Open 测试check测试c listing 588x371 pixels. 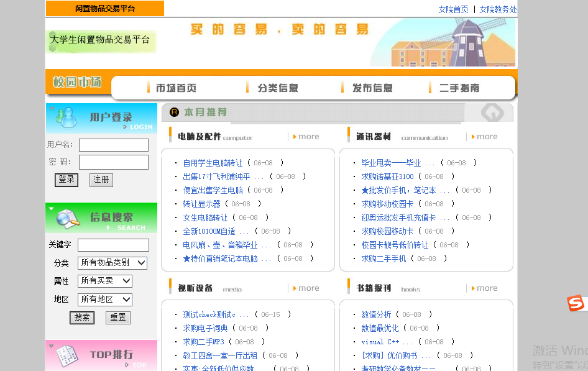click(x=216, y=314)
